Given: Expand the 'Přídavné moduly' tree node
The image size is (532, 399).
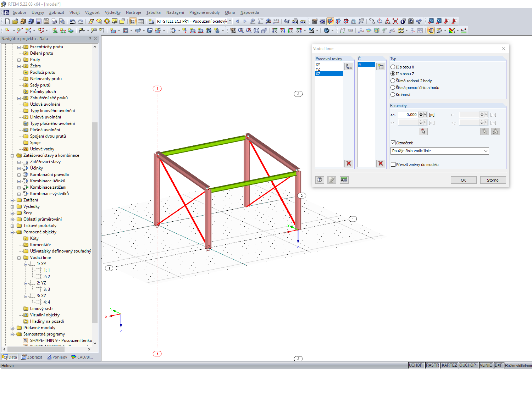Looking at the screenshot, I should (x=12, y=328).
